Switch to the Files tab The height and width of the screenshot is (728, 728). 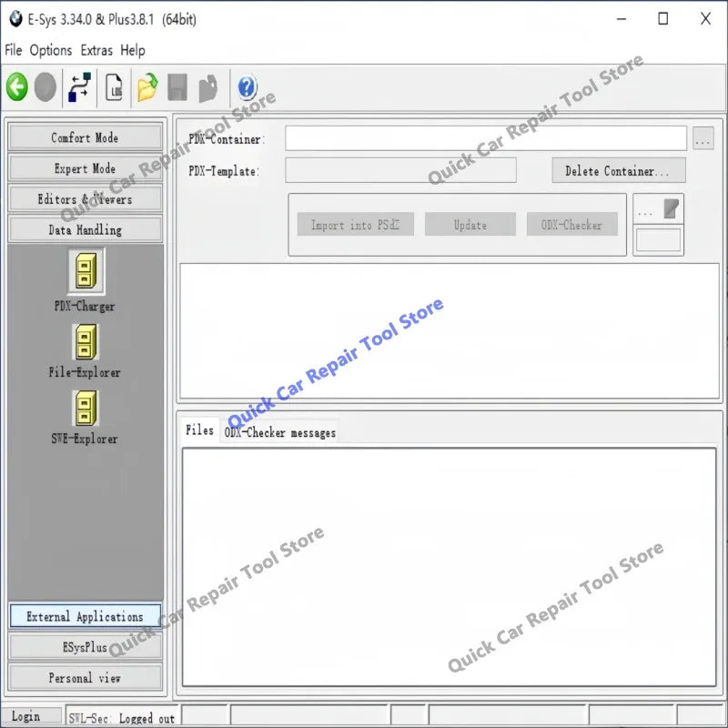(199, 430)
